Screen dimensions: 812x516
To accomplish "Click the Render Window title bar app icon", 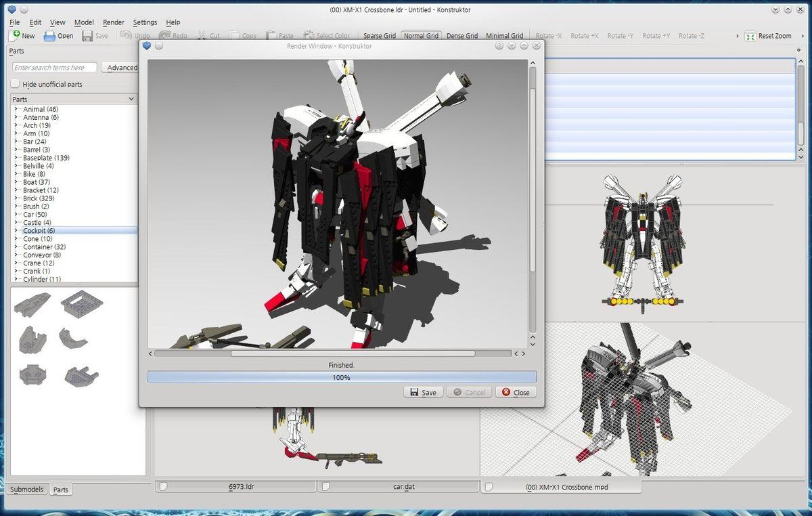I will point(146,46).
